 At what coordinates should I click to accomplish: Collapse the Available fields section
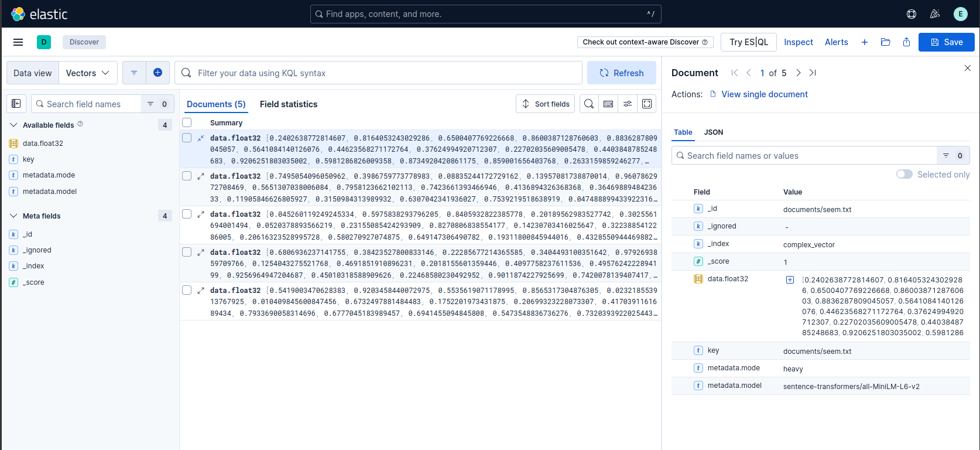(13, 125)
